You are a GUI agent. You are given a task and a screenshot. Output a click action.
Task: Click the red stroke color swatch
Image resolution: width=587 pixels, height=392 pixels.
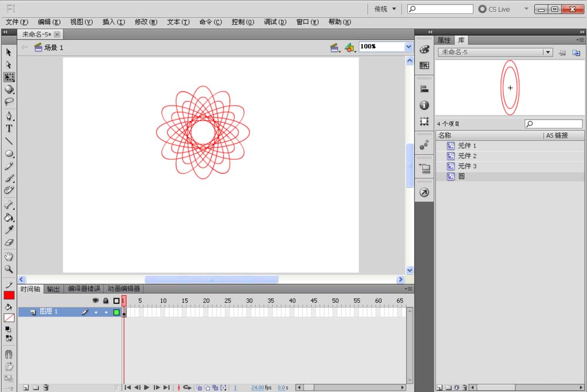[x=9, y=295]
